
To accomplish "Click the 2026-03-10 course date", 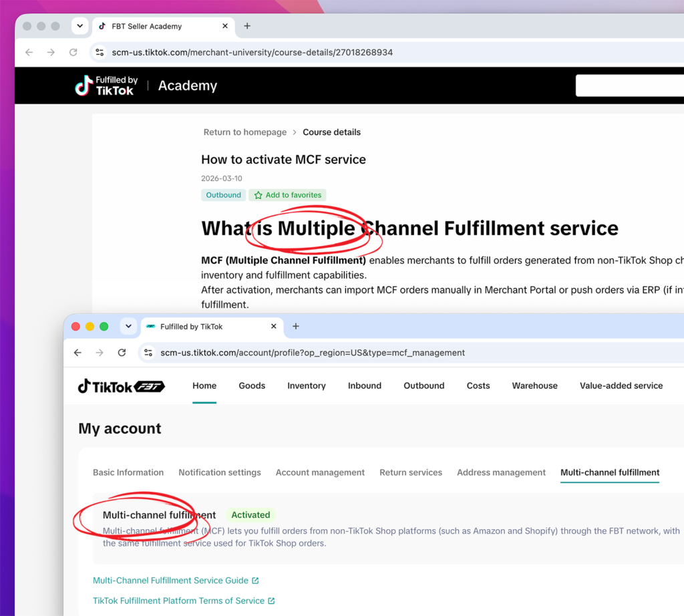I will pos(222,178).
